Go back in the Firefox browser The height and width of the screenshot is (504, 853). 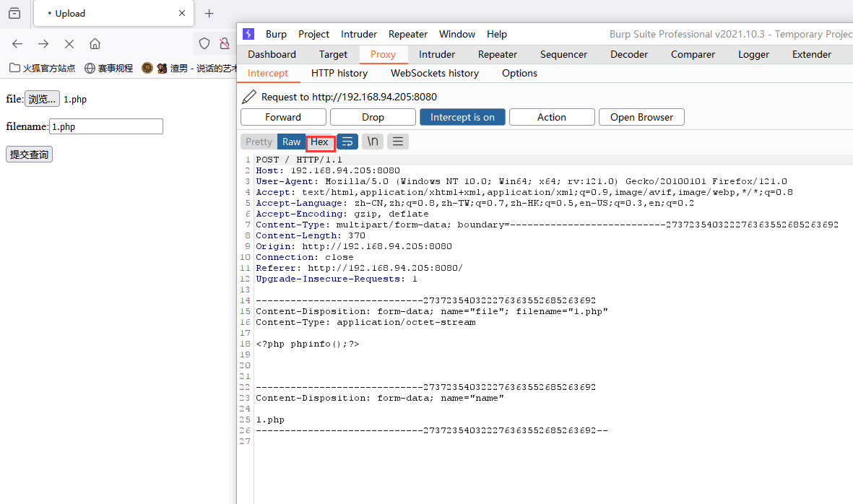(17, 44)
